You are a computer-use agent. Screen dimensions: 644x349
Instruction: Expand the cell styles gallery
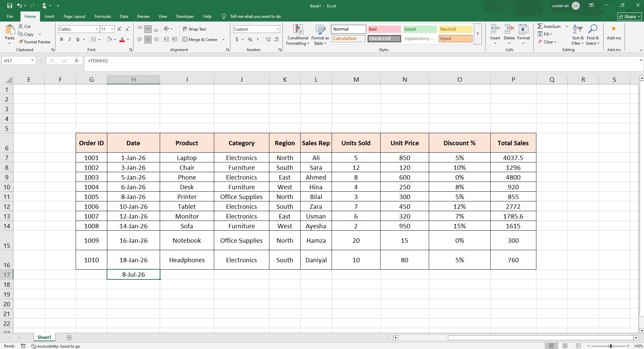coord(478,34)
